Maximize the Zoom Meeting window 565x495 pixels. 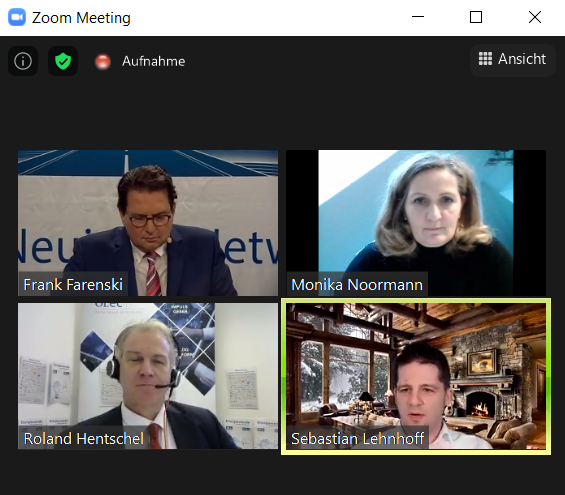click(476, 17)
